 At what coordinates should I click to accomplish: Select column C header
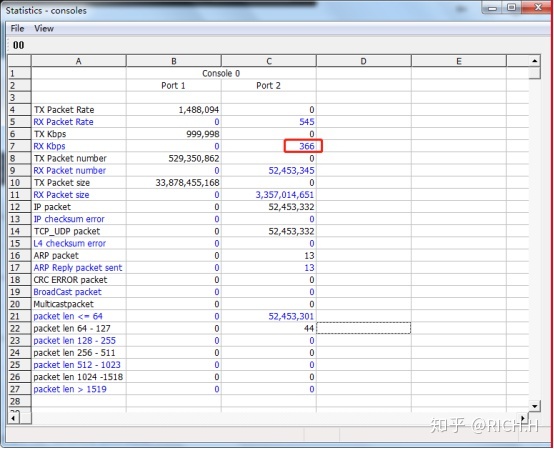click(x=269, y=61)
